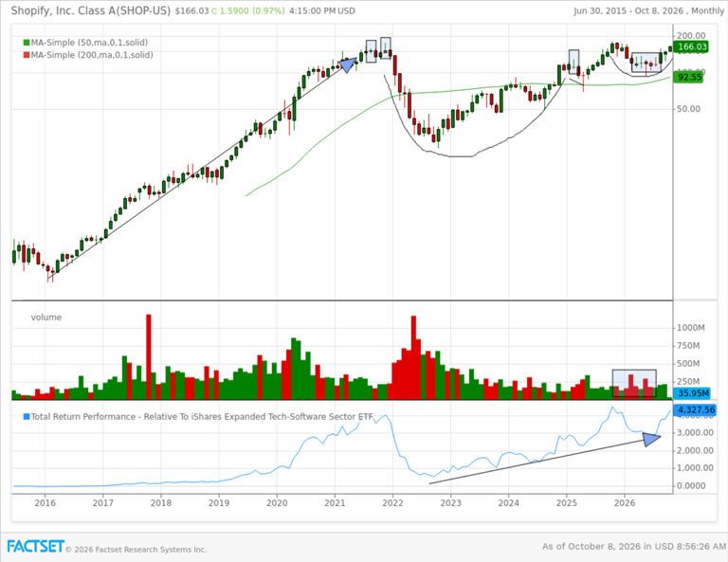
Task: Click the green MA-Simple 50 legend swatch
Action: pos(27,43)
